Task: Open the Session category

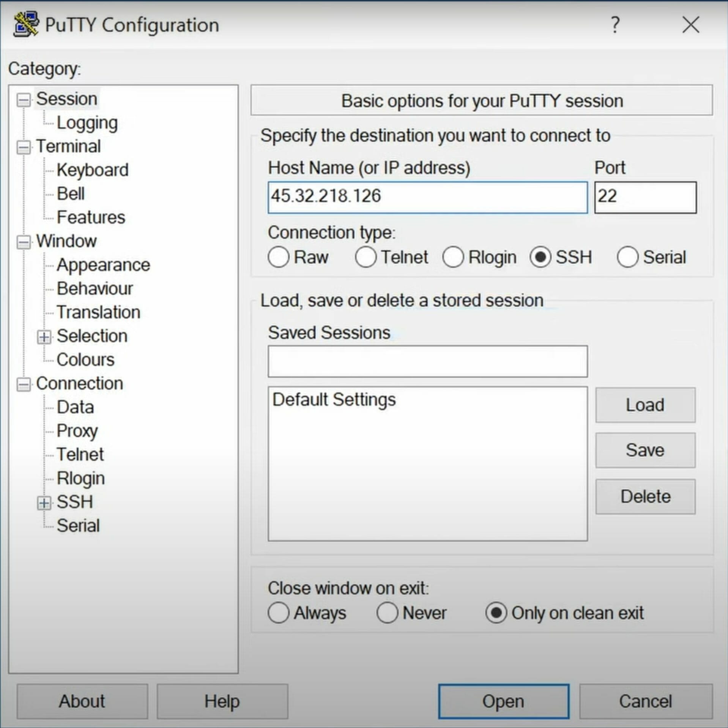Action: [67, 99]
